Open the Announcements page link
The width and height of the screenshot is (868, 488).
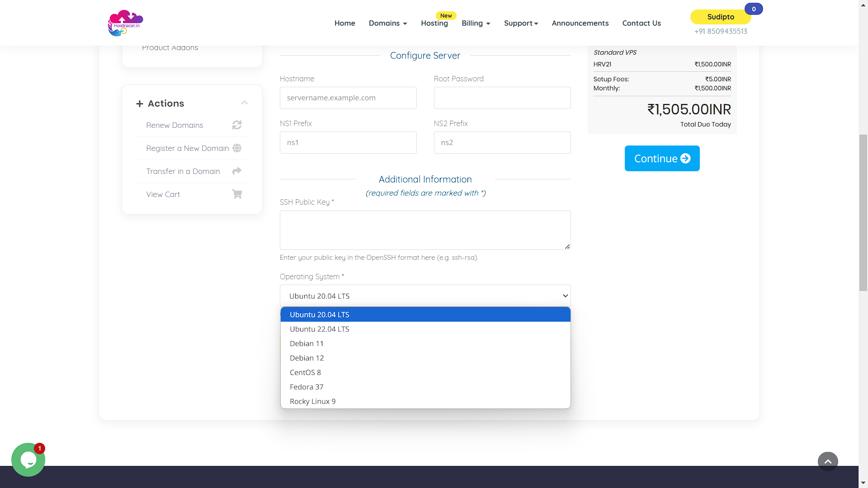click(x=580, y=23)
